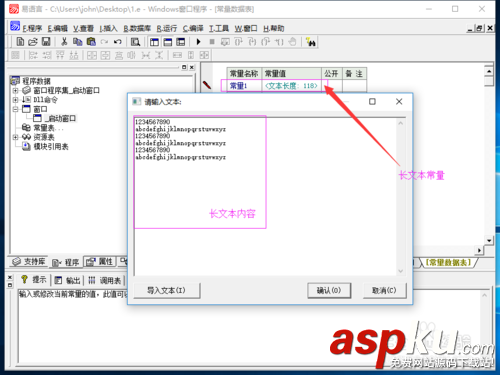Open the W.窗口 menu
Image resolution: width=500 pixels, height=375 pixels.
[246, 28]
